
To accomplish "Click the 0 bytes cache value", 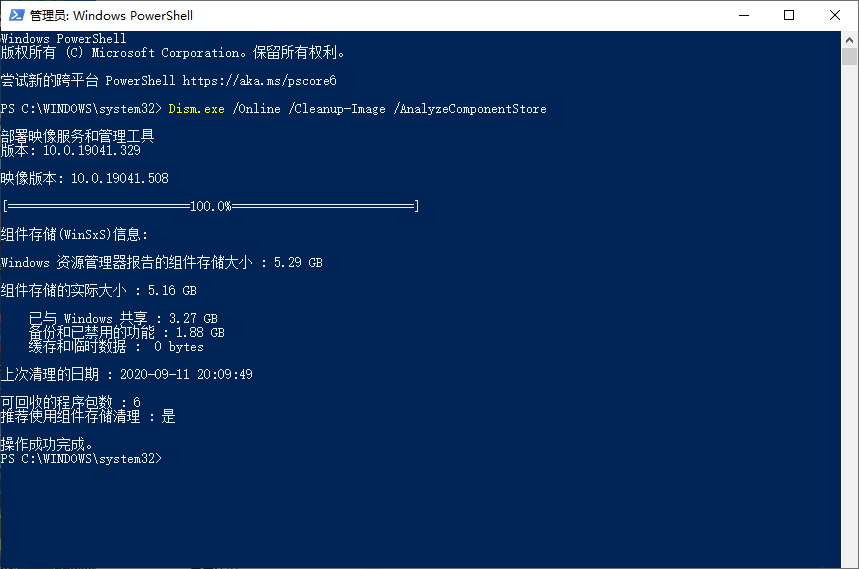I will click(x=179, y=346).
